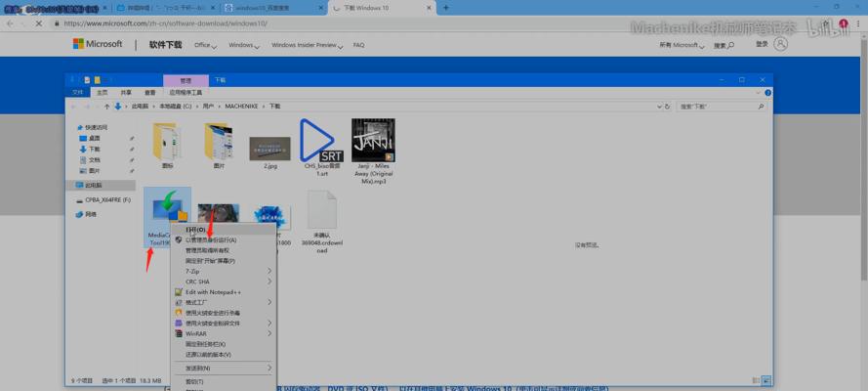Open the 共享 ribbon tab
The width and height of the screenshot is (868, 391).
(126, 93)
